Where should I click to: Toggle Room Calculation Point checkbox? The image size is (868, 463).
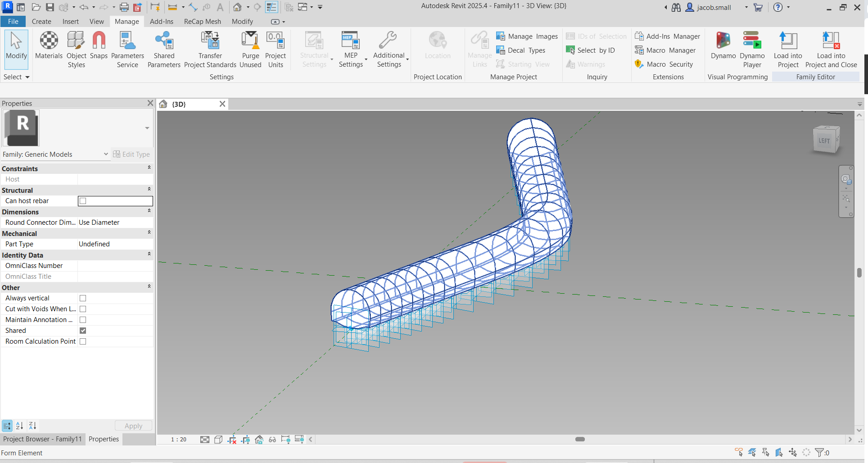(83, 341)
